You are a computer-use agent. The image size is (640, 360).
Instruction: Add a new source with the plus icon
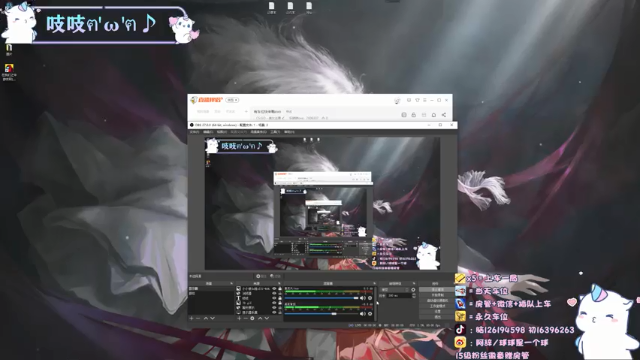239,318
